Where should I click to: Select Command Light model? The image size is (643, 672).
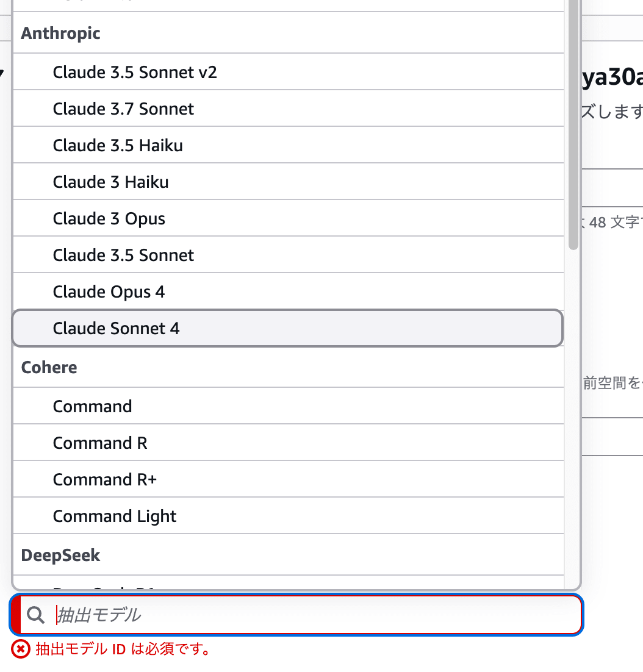pos(114,517)
